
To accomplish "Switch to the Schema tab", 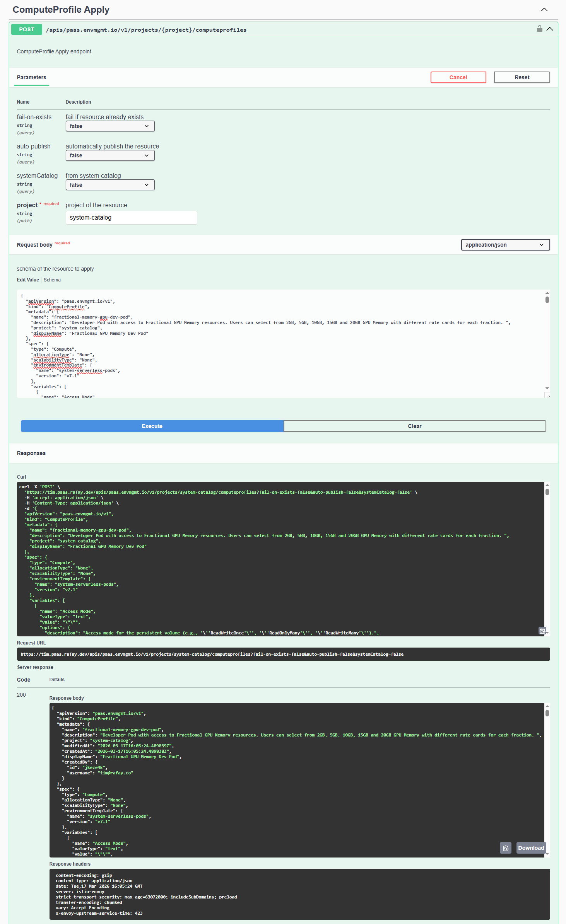I will [x=52, y=280].
